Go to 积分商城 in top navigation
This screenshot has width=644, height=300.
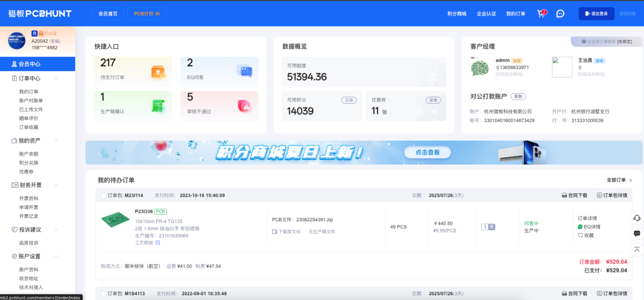click(x=457, y=14)
